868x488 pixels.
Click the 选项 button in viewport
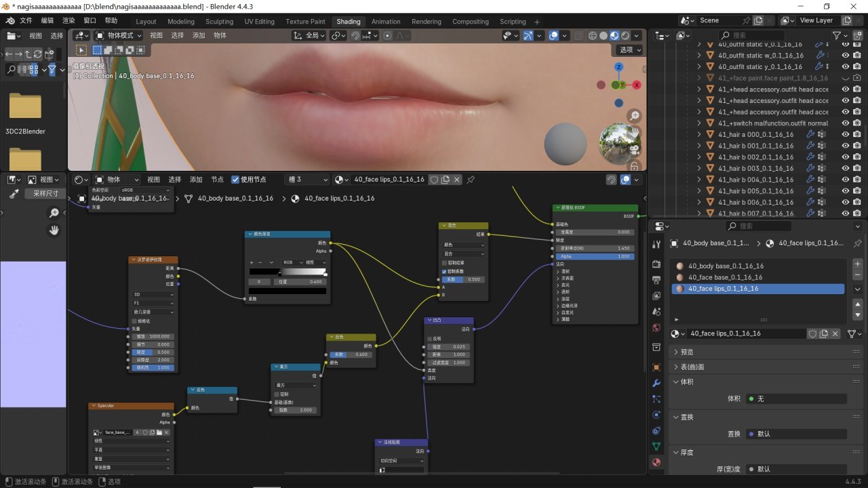tap(629, 49)
